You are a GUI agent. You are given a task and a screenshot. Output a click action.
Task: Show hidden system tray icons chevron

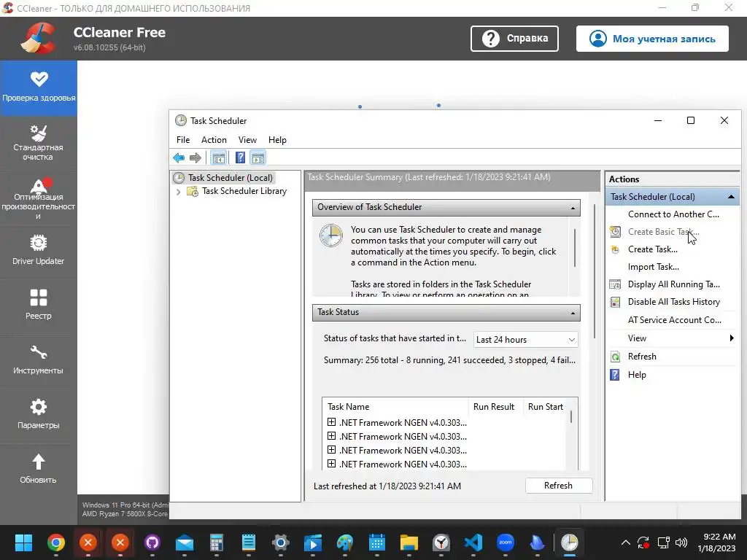point(625,542)
